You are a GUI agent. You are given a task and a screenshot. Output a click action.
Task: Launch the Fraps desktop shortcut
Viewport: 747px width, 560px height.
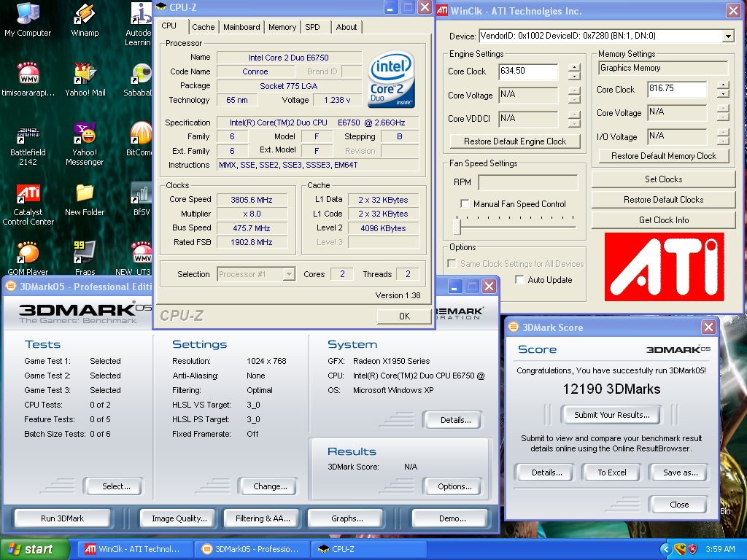tap(85, 258)
